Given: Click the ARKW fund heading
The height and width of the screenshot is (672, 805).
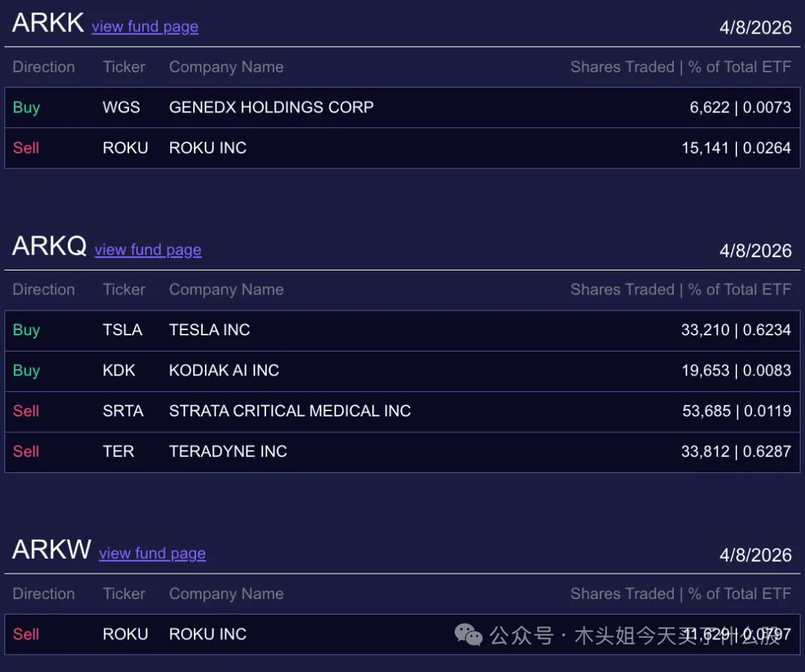Looking at the screenshot, I should [x=51, y=549].
